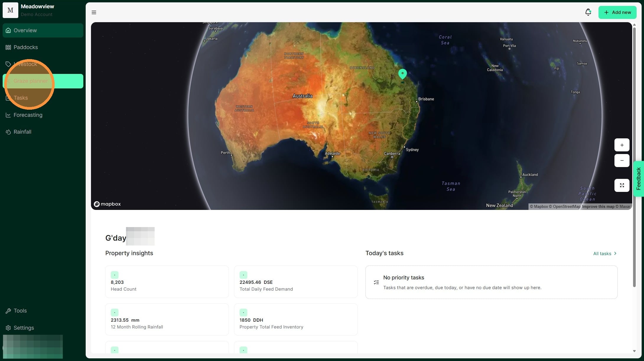Open the All tasks link

(x=604, y=254)
